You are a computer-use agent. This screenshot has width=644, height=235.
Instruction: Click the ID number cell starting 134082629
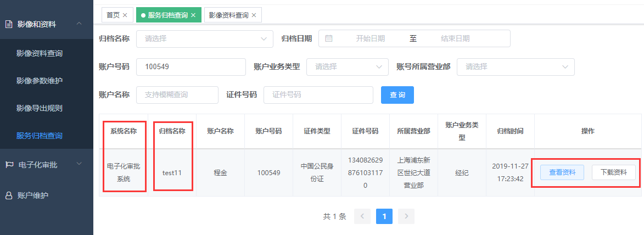click(x=365, y=172)
